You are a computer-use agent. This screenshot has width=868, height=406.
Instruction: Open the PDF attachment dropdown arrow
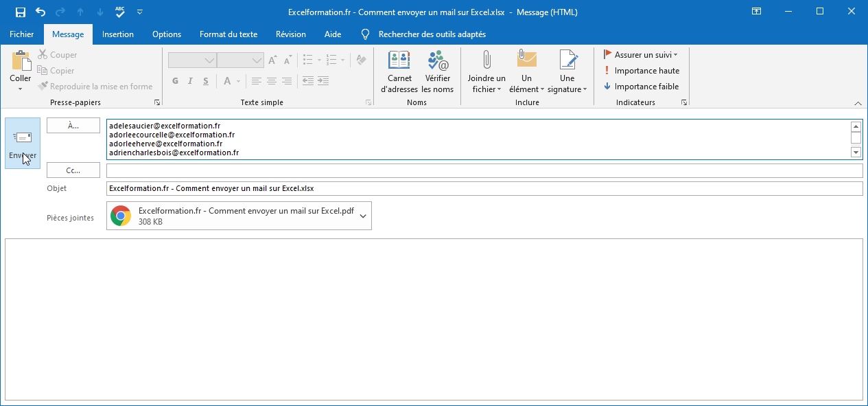pyautogui.click(x=363, y=216)
